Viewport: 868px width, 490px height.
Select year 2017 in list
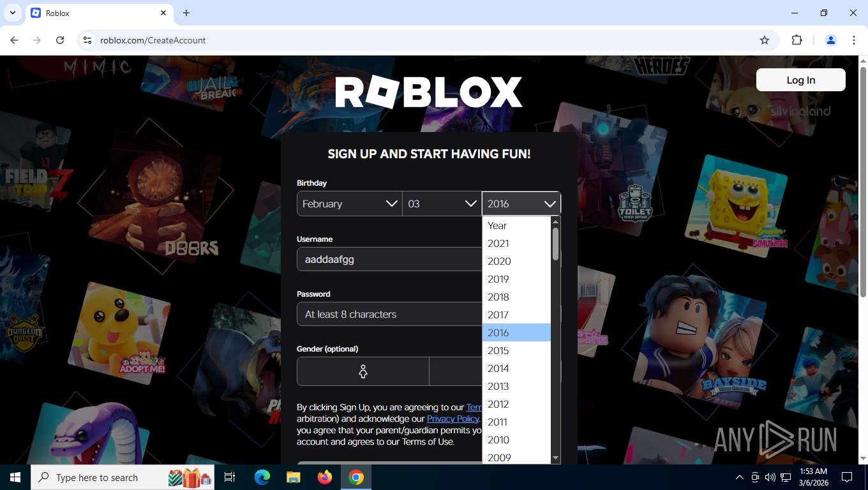516,315
